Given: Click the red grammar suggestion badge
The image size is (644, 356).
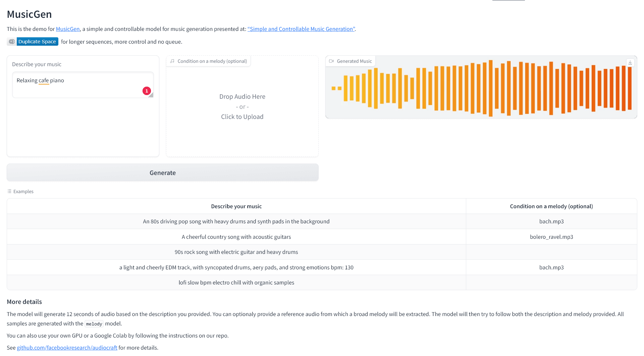Looking at the screenshot, I should (x=147, y=91).
